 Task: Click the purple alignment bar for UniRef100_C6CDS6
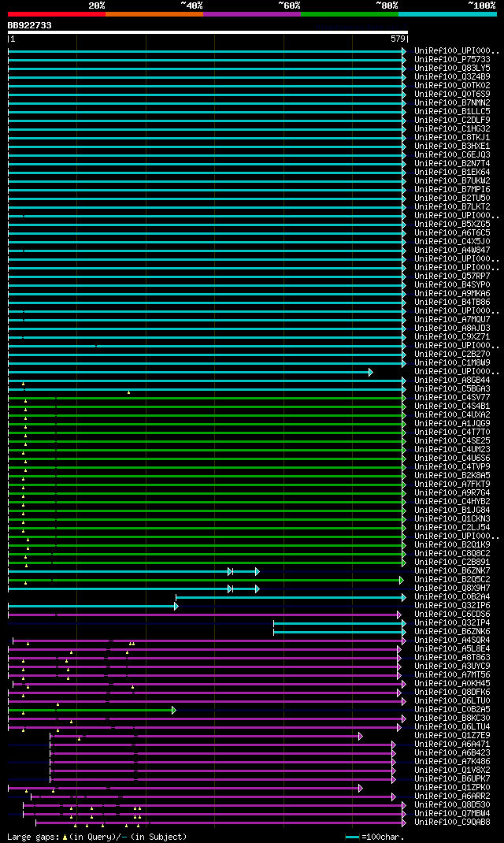click(x=204, y=615)
